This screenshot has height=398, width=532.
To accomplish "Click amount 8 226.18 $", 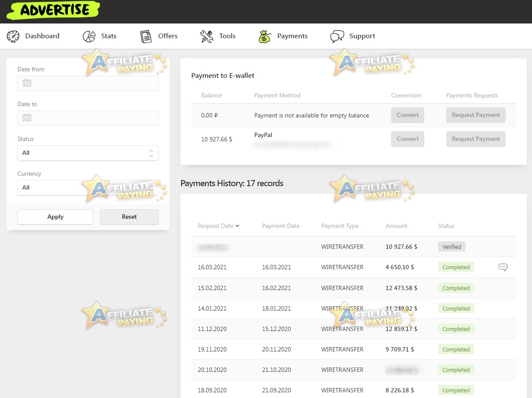I will pos(400,390).
